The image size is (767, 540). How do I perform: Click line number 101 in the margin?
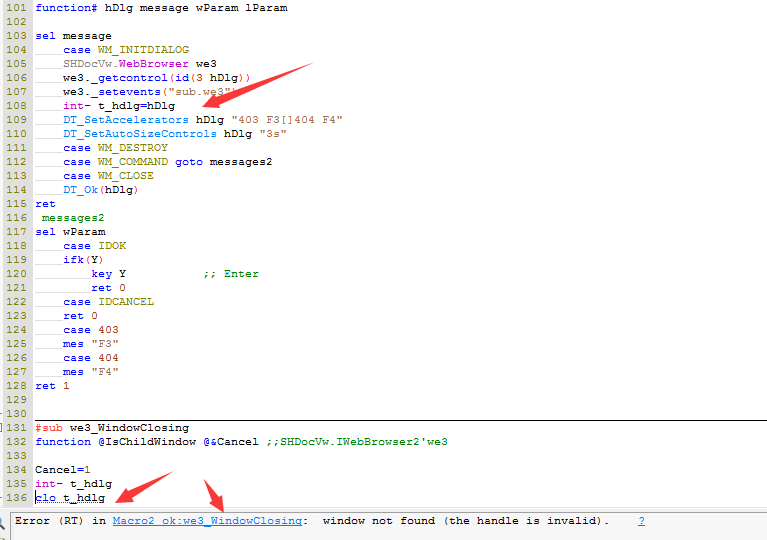point(16,8)
